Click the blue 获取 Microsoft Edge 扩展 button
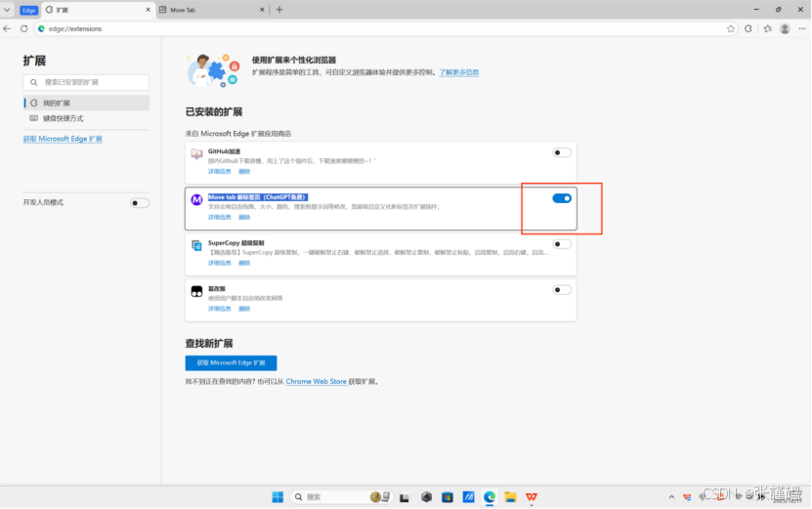812x509 pixels. pyautogui.click(x=231, y=363)
